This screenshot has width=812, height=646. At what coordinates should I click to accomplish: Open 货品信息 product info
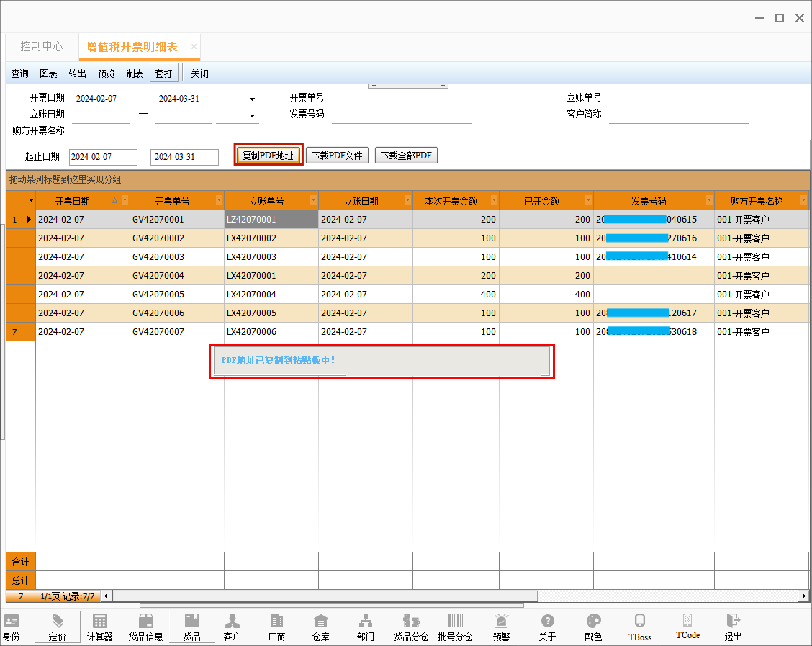[x=145, y=627]
